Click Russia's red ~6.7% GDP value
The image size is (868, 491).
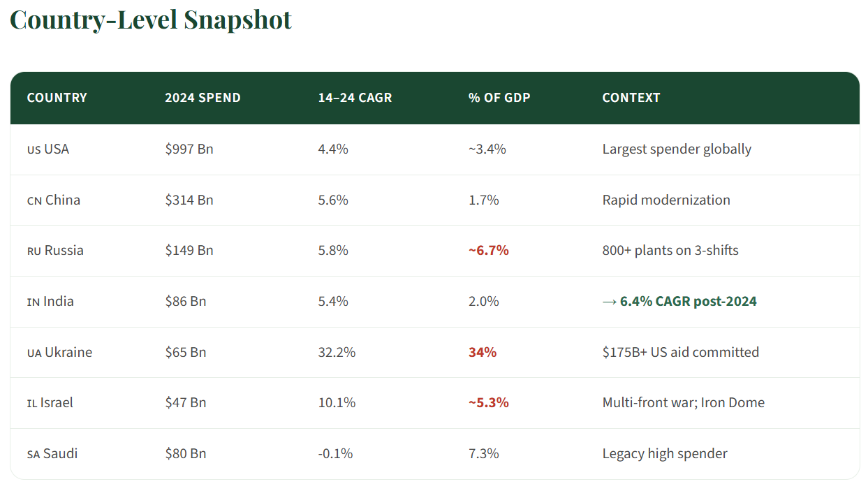pos(488,250)
